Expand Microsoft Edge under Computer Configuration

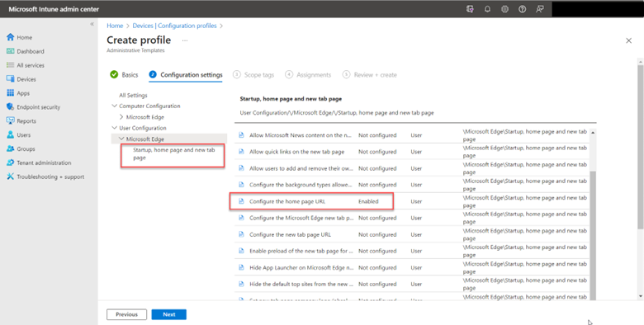click(121, 117)
